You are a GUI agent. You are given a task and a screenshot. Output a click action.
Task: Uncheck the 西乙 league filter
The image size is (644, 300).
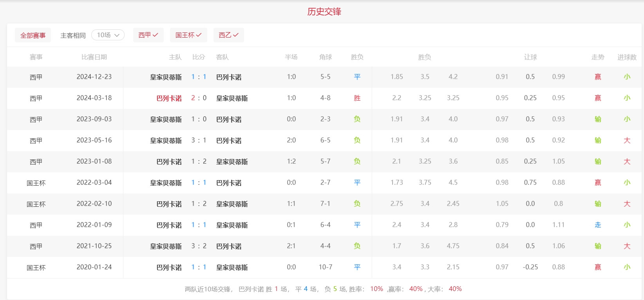point(228,35)
